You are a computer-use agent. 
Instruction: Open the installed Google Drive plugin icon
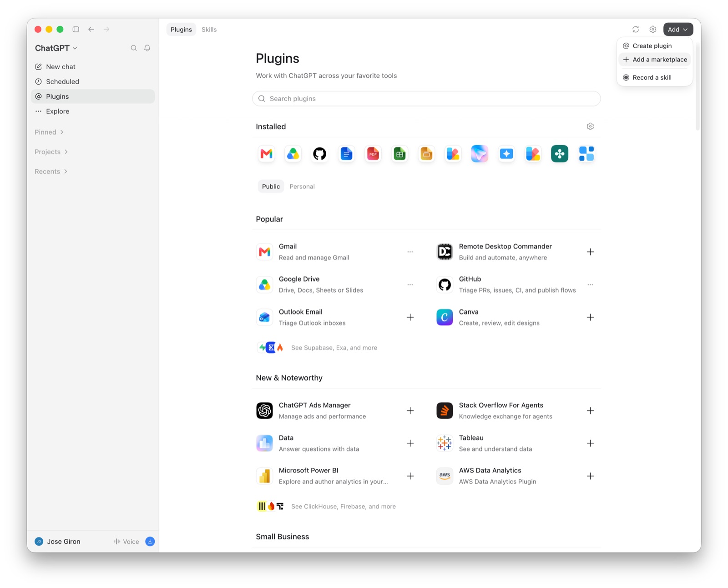point(293,154)
